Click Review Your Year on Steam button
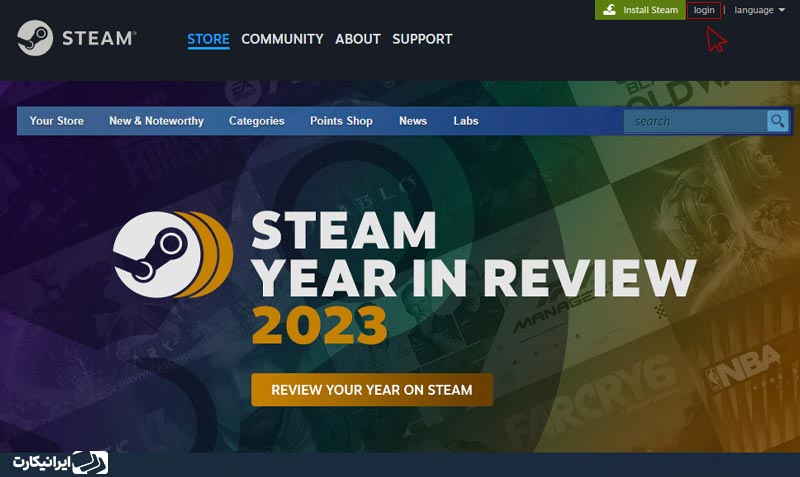This screenshot has height=477, width=800. click(x=372, y=390)
